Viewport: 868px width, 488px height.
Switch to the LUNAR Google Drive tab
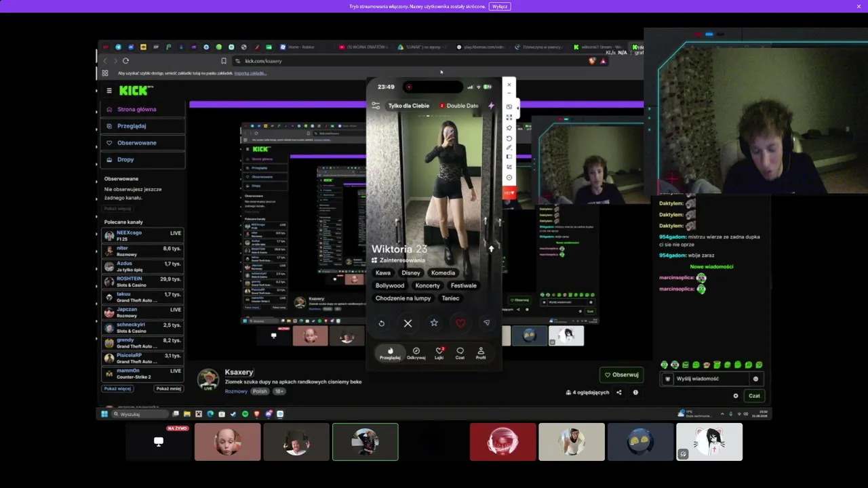coord(422,47)
